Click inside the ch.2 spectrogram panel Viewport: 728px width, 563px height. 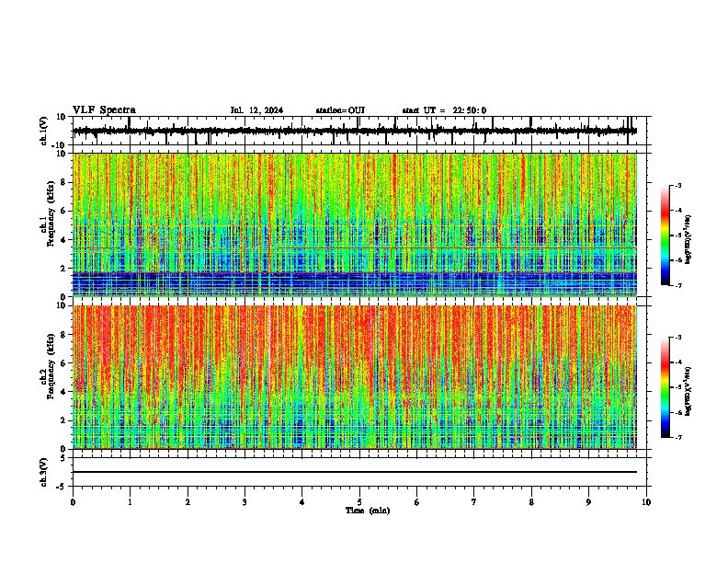355,377
